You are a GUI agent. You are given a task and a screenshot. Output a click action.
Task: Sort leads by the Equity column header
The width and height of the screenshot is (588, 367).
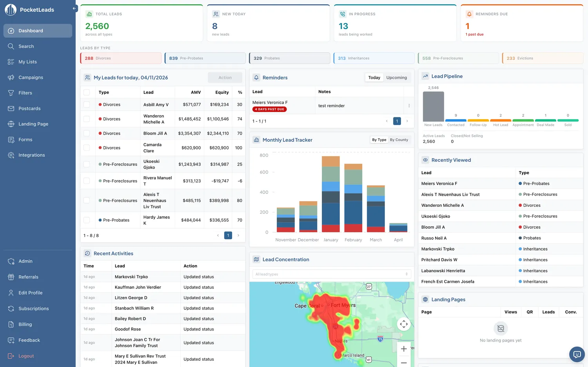tap(222, 92)
